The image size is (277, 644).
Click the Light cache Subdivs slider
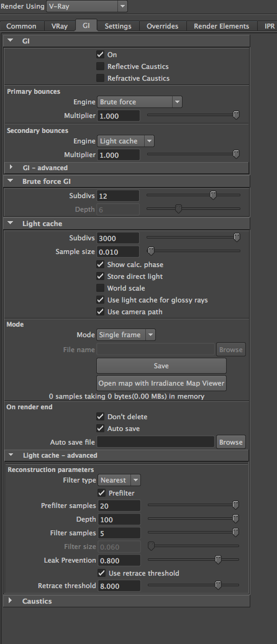pos(193,237)
